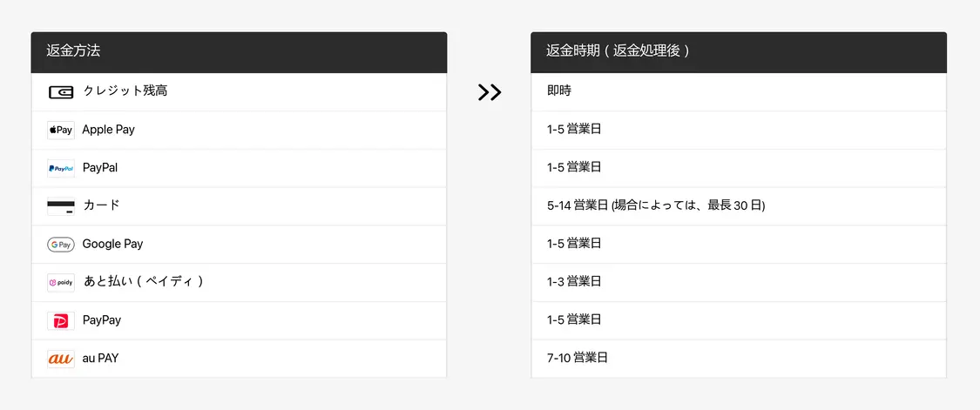Screen dimensions: 980x410
Task: Select the 返金時期（返金処理後）header
Action: click(618, 51)
